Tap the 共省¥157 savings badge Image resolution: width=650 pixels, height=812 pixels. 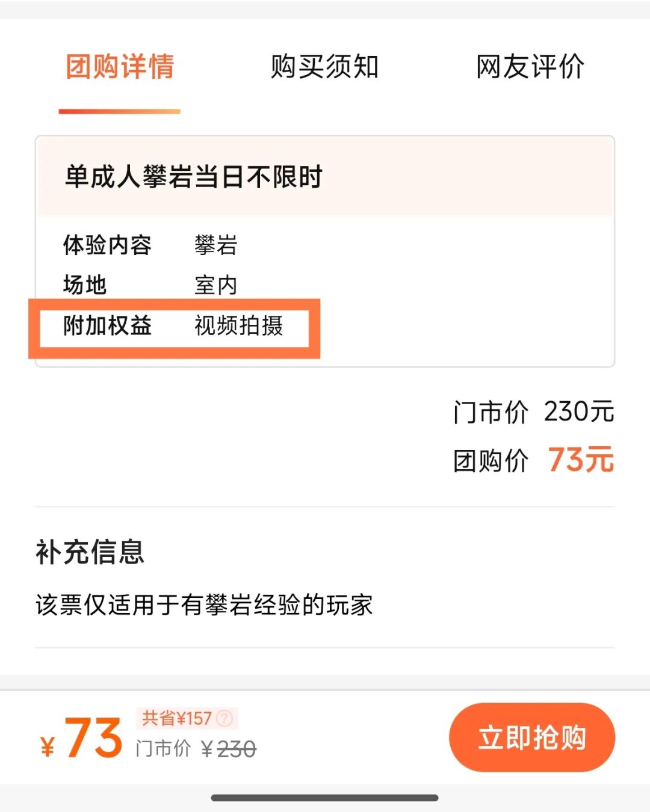tap(177, 718)
